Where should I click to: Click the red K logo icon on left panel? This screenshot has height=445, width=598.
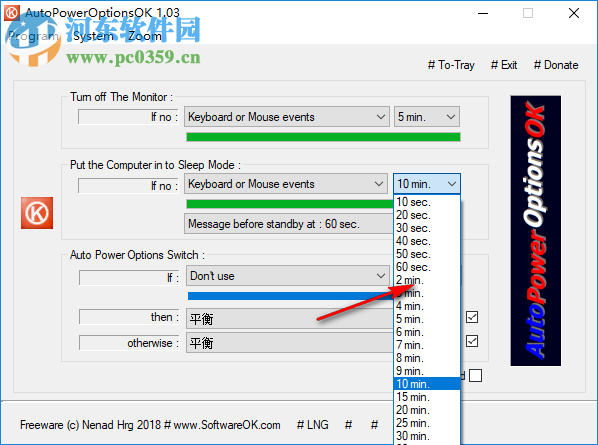37,213
